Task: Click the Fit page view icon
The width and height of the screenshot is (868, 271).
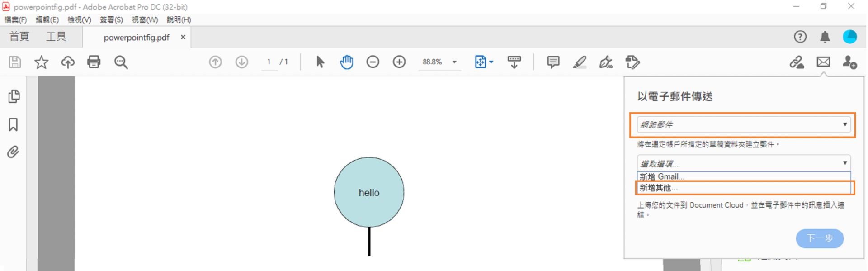Action: [x=480, y=62]
